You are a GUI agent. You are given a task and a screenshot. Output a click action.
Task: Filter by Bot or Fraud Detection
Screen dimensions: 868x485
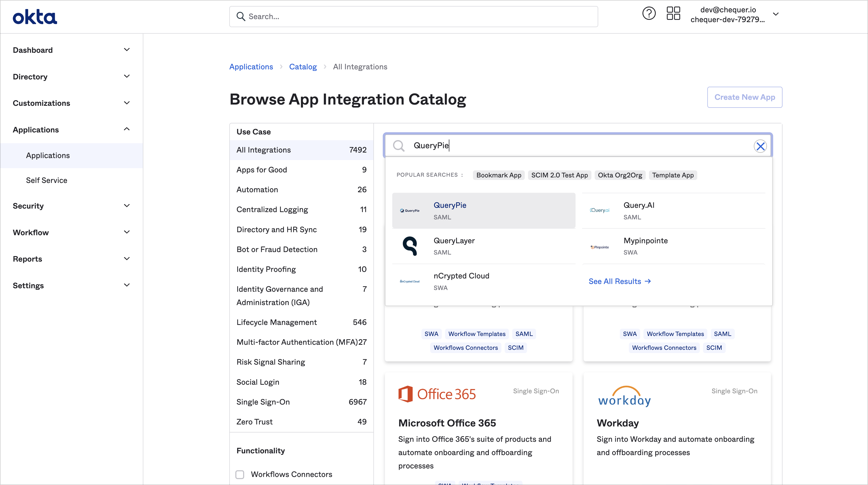point(301,249)
